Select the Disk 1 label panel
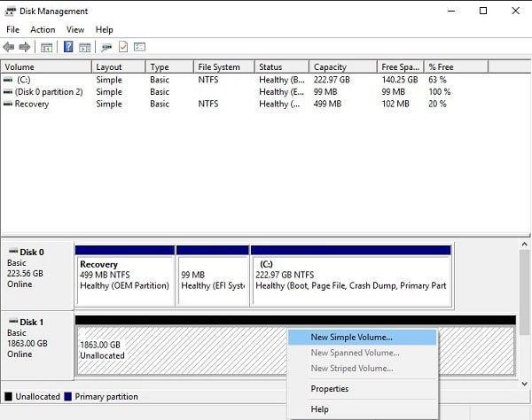 (37, 346)
